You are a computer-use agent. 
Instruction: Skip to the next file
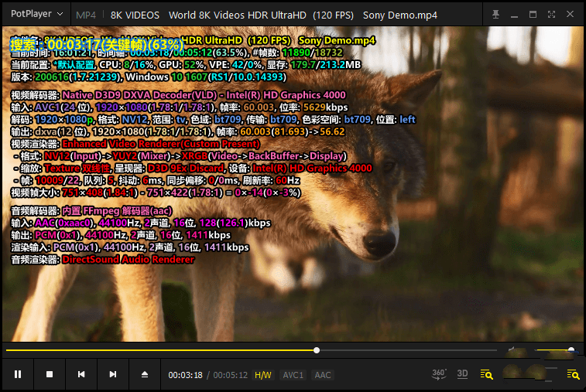click(112, 374)
